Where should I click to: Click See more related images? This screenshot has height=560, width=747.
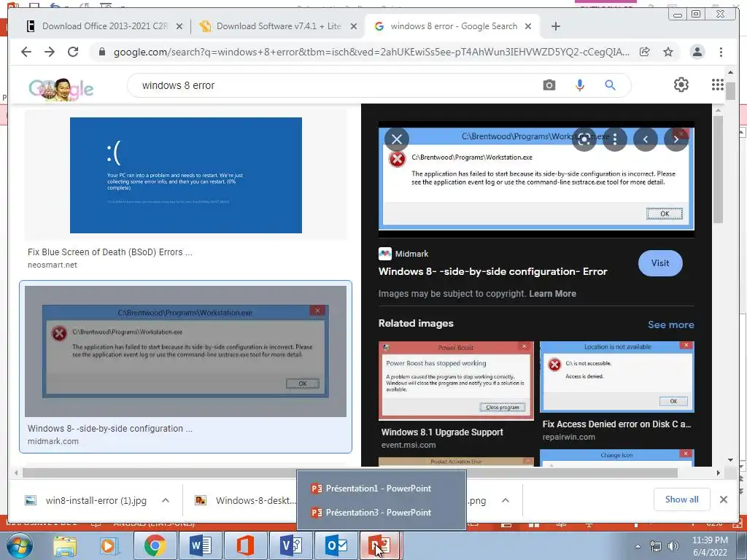[x=671, y=324]
